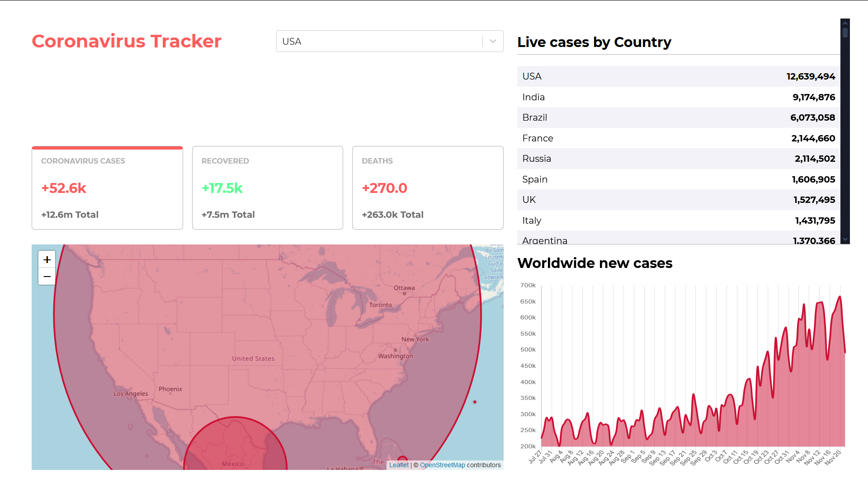The image size is (868, 488).
Task: Click the Mexico red circle on map
Action: click(x=235, y=445)
